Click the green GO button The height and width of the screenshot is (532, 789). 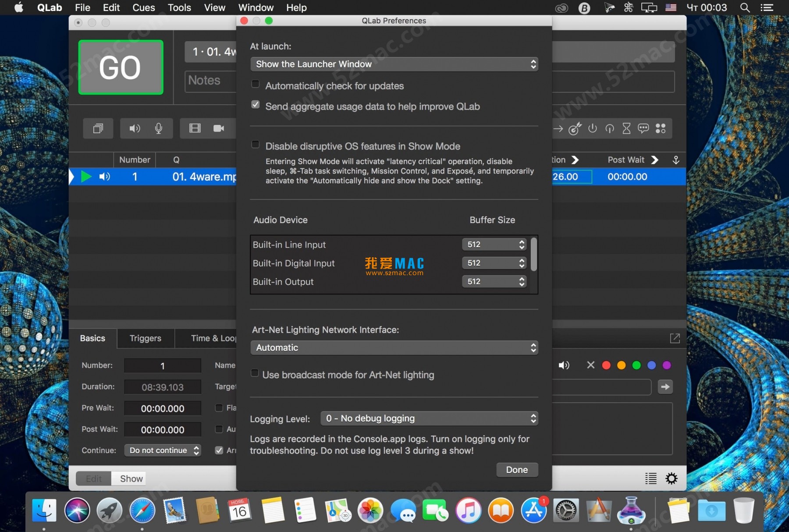[x=121, y=67]
